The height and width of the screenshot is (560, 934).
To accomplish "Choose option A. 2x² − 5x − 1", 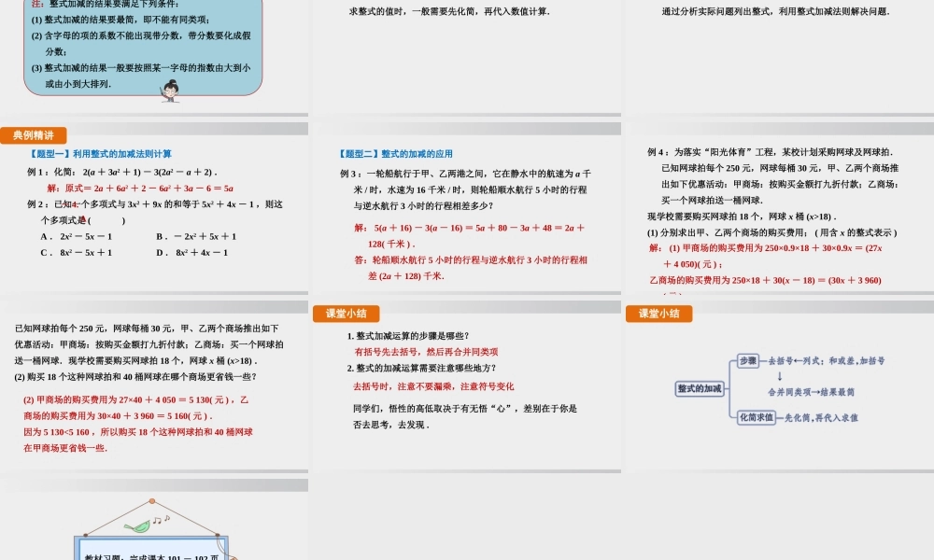I will click(x=77, y=236).
